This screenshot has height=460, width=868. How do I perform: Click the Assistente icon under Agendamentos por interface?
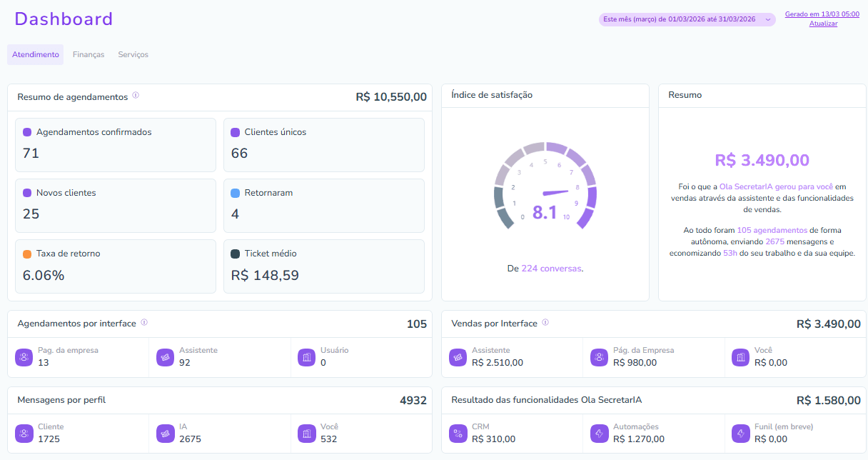[x=166, y=356]
